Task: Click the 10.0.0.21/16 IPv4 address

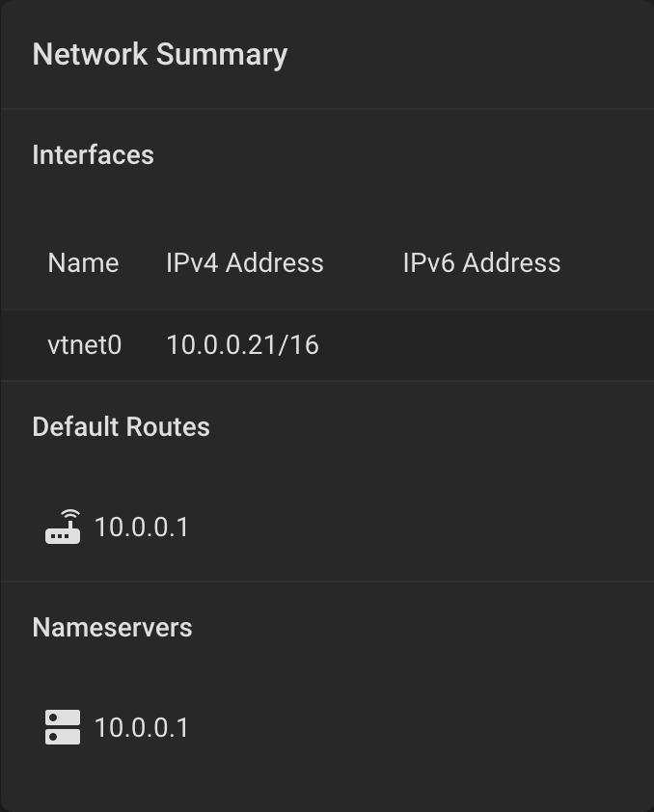Action: click(242, 344)
